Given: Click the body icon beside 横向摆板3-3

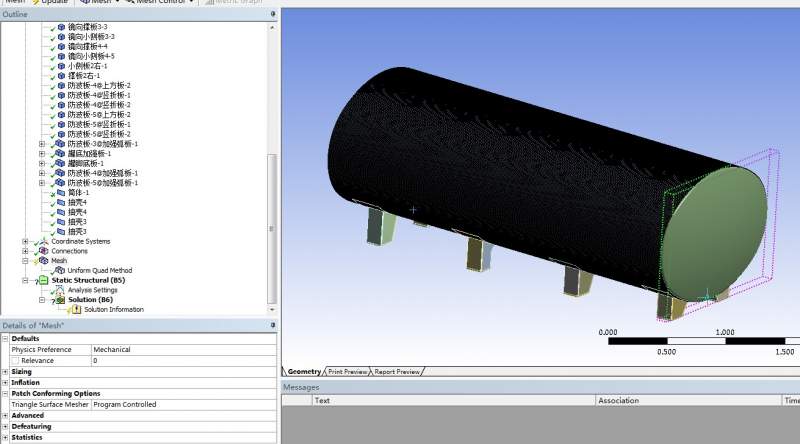Looking at the screenshot, I should point(61,27).
